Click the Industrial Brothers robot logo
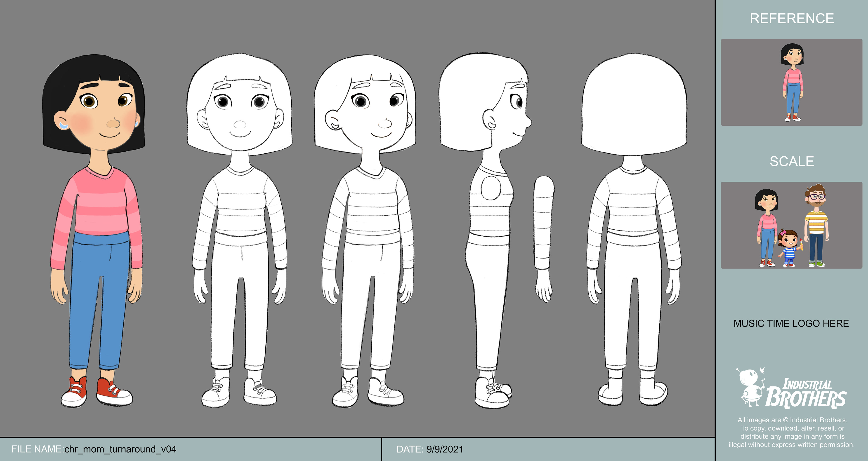 [x=791, y=388]
